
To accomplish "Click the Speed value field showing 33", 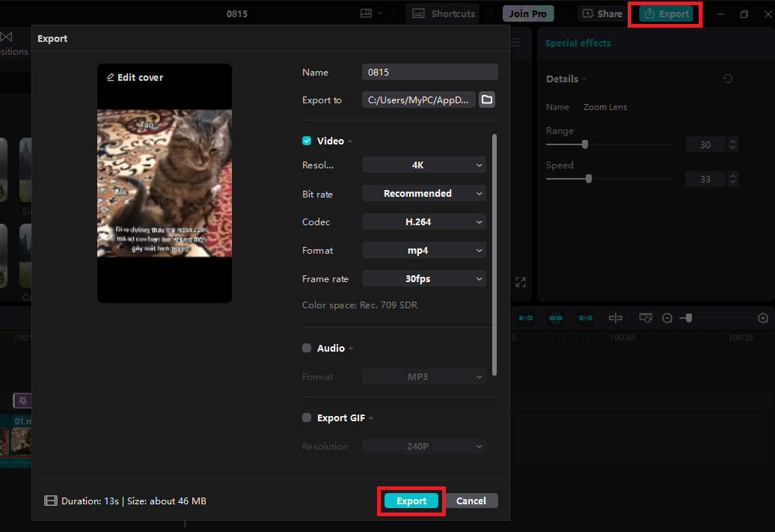I will pos(705,179).
